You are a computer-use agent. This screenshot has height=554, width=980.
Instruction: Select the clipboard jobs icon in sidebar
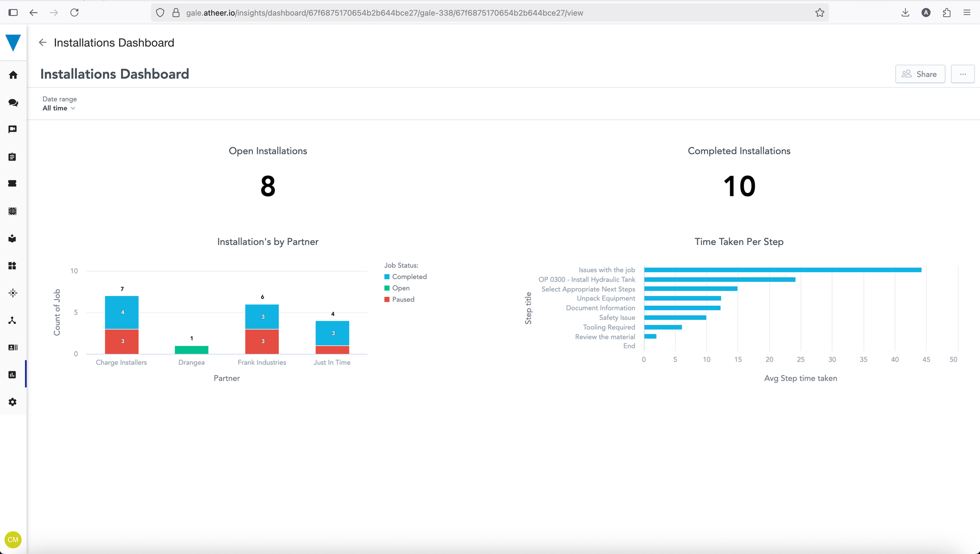click(x=13, y=157)
